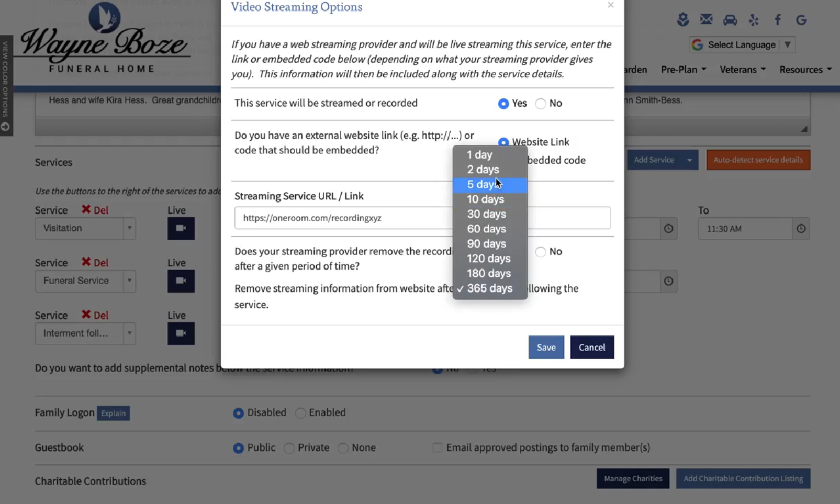Select No for service streamed or recorded

(x=541, y=104)
